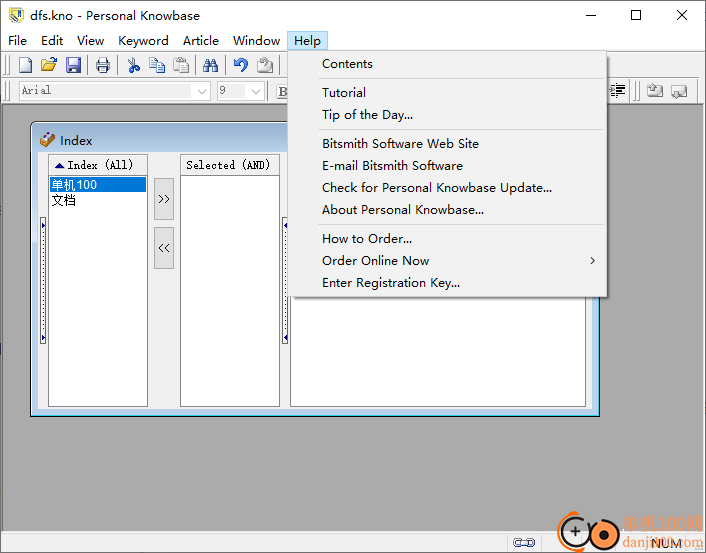Click the New file toolbar icon
The width and height of the screenshot is (706, 553).
pyautogui.click(x=25, y=65)
